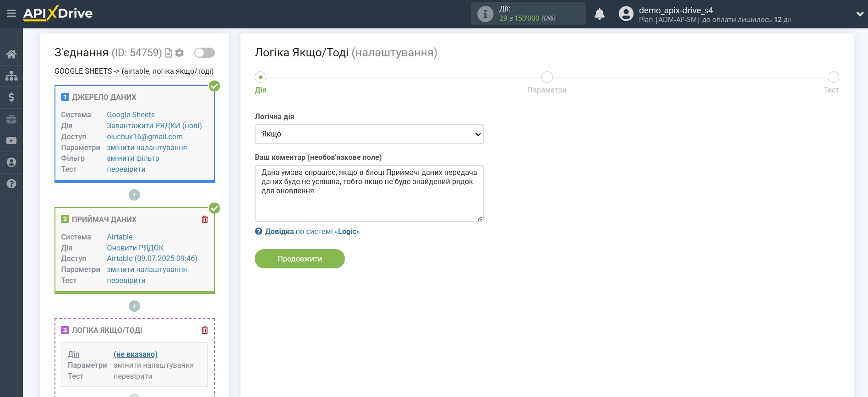This screenshot has height=397, width=868.
Task: Click the Продовжити button
Action: click(x=300, y=259)
